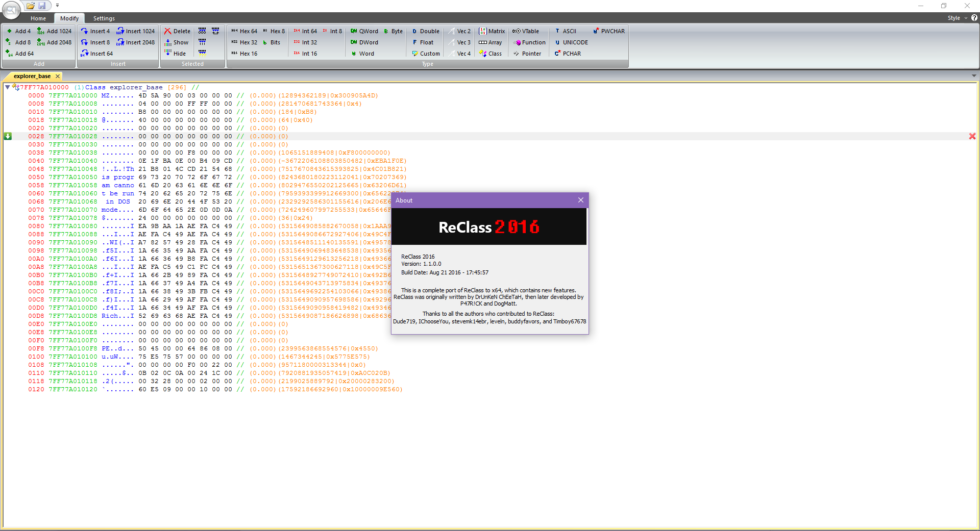Set type to Int 32
Image resolution: width=980 pixels, height=531 pixels.
305,42
